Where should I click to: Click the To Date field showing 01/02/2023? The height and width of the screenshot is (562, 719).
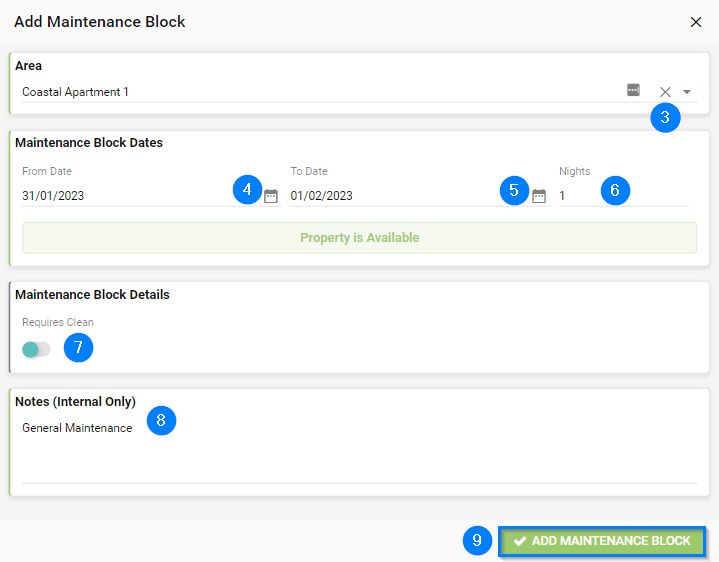click(x=390, y=196)
